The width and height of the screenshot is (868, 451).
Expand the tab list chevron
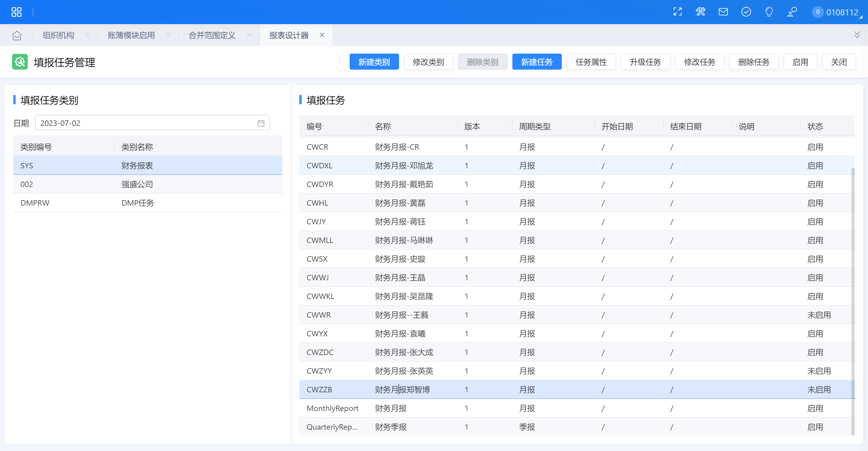pyautogui.click(x=857, y=35)
